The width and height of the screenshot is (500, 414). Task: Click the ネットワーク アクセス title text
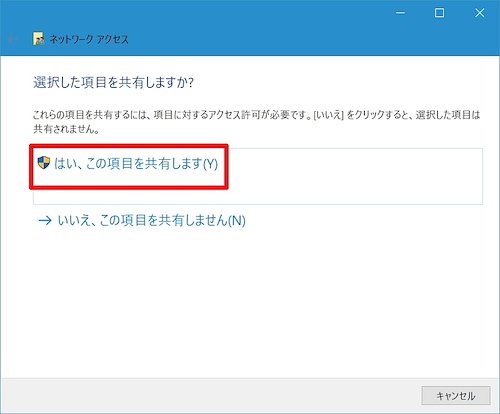tap(89, 39)
